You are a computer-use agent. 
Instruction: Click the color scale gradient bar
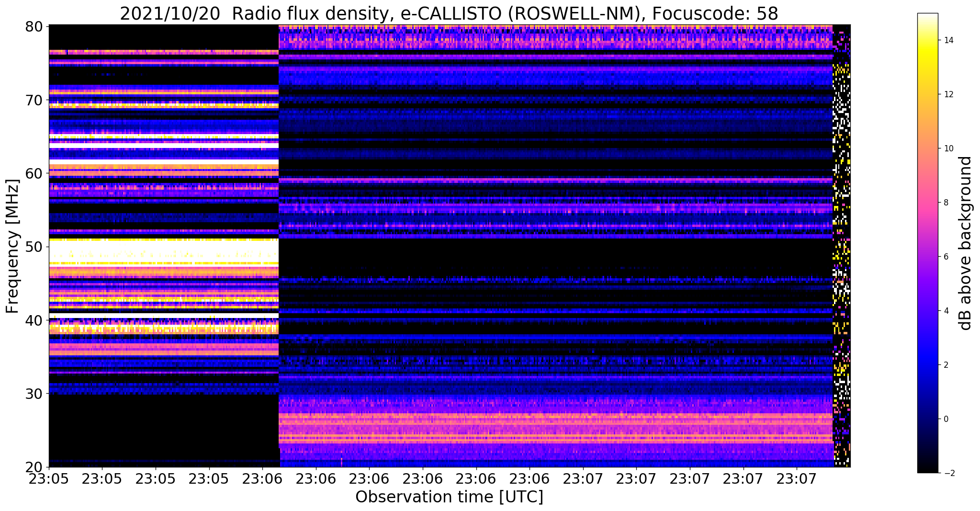pyautogui.click(x=927, y=243)
